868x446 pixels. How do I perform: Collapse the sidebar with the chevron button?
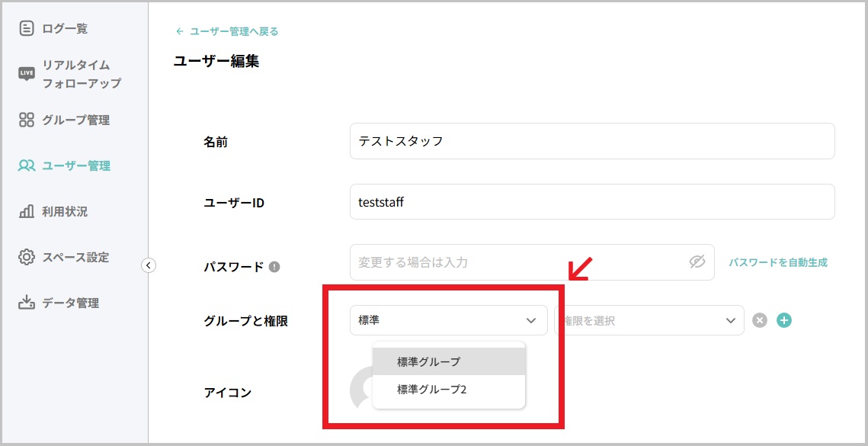tap(149, 265)
